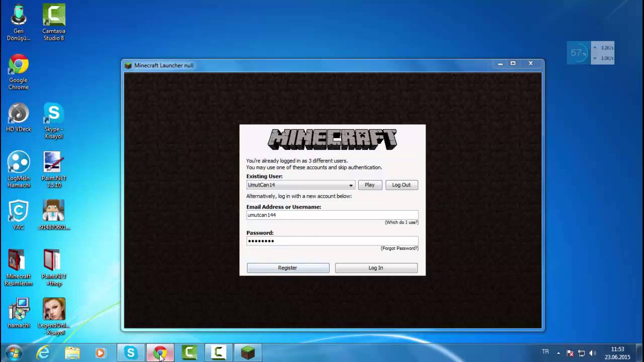Switch to Chrome in the taskbar

[x=160, y=352]
